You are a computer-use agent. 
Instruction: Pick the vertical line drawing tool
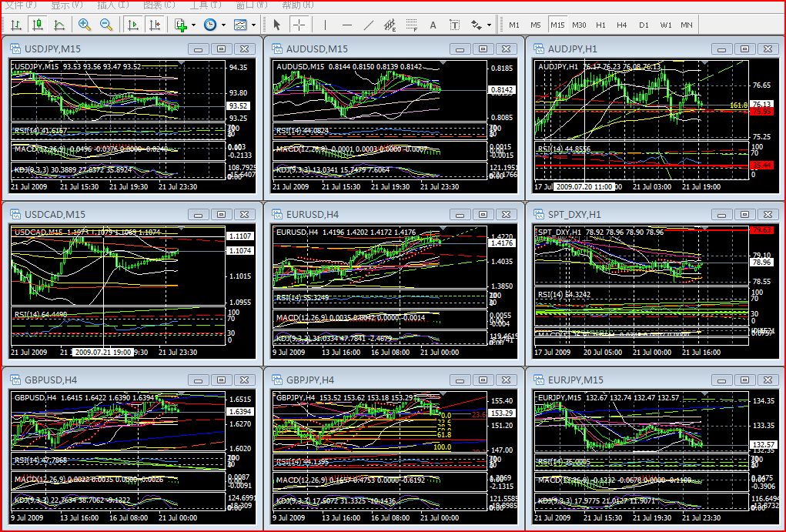click(x=326, y=25)
